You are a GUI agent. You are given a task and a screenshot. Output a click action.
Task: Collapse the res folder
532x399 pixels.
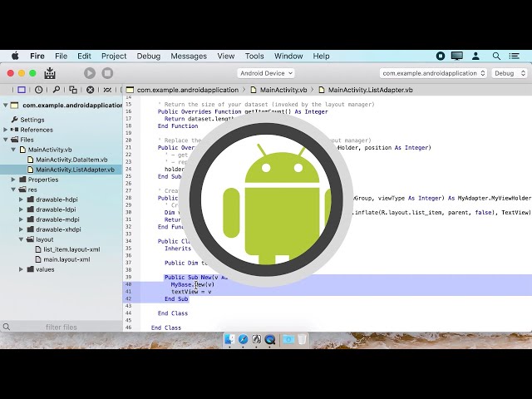point(13,190)
